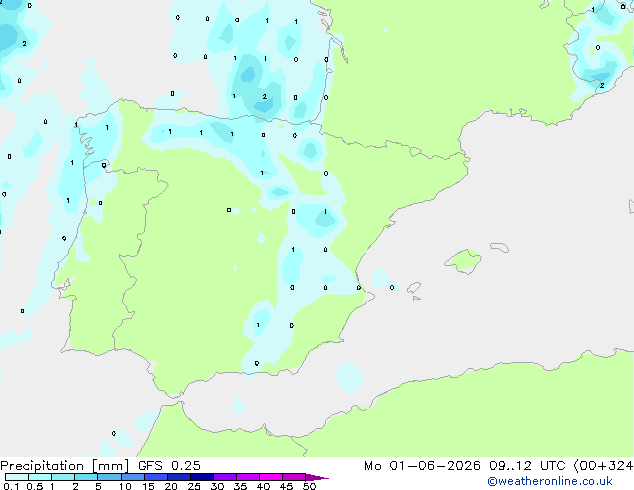Click the lightest 0.1–0.5 mm legend swatch

point(17,477)
